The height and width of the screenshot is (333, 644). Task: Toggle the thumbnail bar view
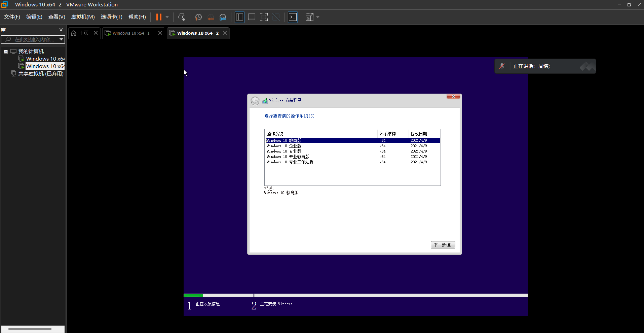click(252, 17)
